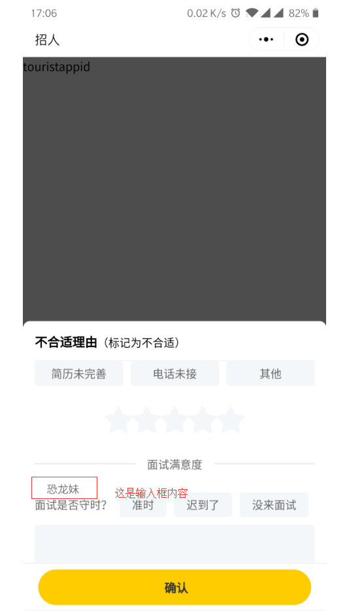Rate with the fourth star
This screenshot has width=364, height=616.
203,420
